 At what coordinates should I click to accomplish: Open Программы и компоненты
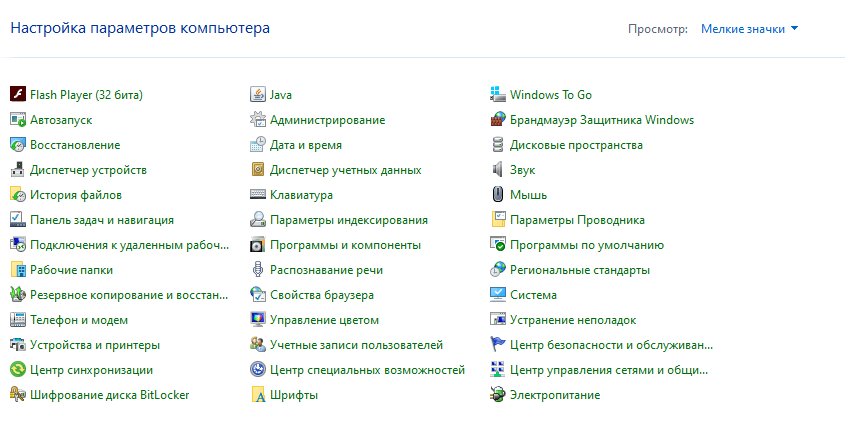pos(344,245)
